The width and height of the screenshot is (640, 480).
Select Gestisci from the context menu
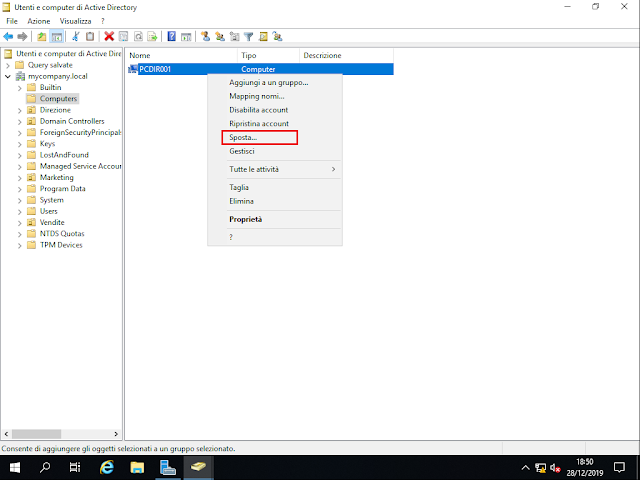[x=275, y=151]
